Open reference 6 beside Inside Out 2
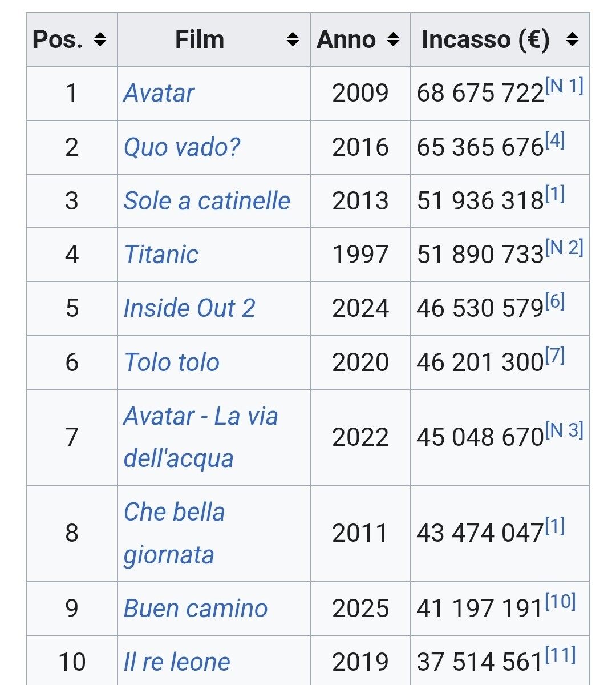Image resolution: width=616 pixels, height=685 pixels. [x=555, y=301]
